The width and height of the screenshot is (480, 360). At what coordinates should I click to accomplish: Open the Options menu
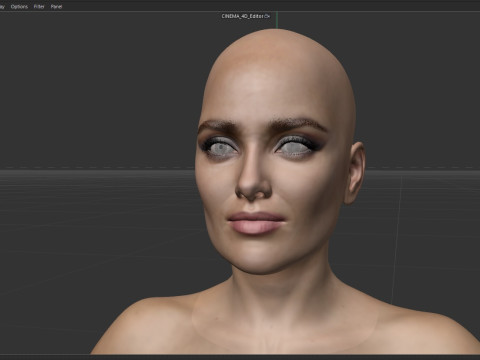(19, 7)
